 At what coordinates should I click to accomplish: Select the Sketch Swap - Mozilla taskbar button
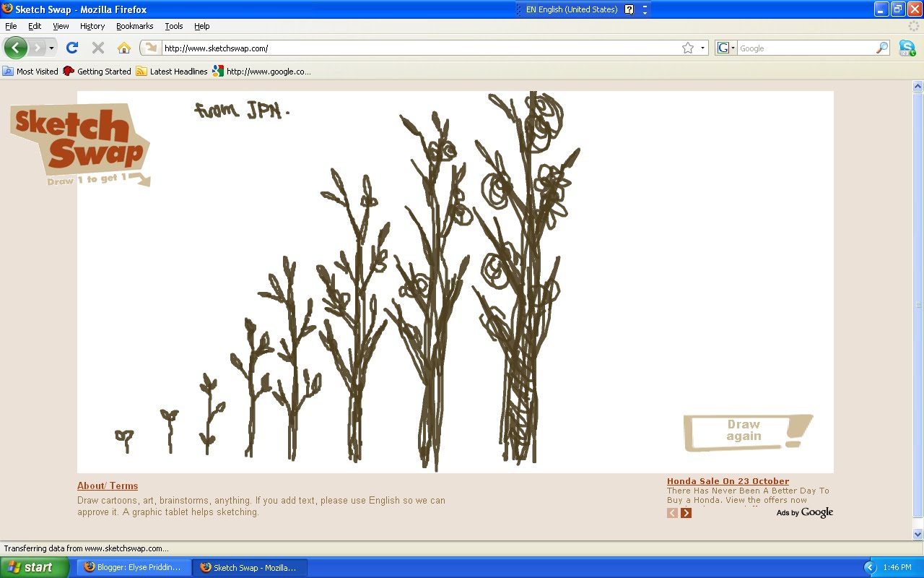tap(250, 568)
